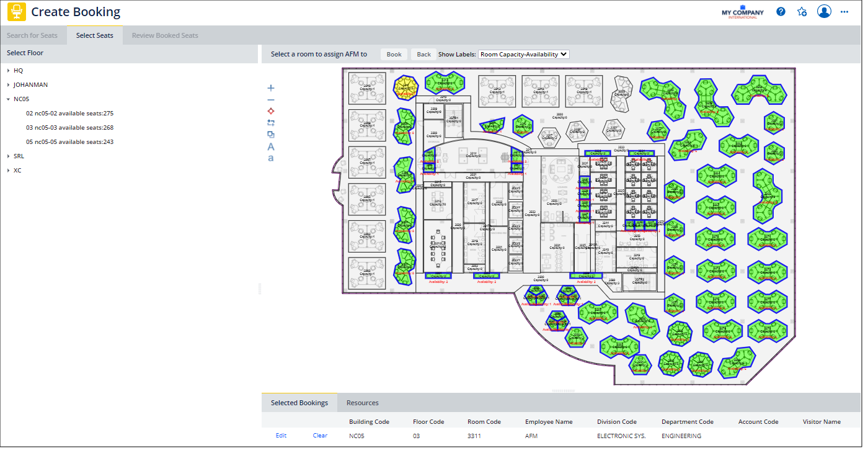Screen dimensions: 868x453
Task: Click the Book button
Action: pyautogui.click(x=393, y=54)
